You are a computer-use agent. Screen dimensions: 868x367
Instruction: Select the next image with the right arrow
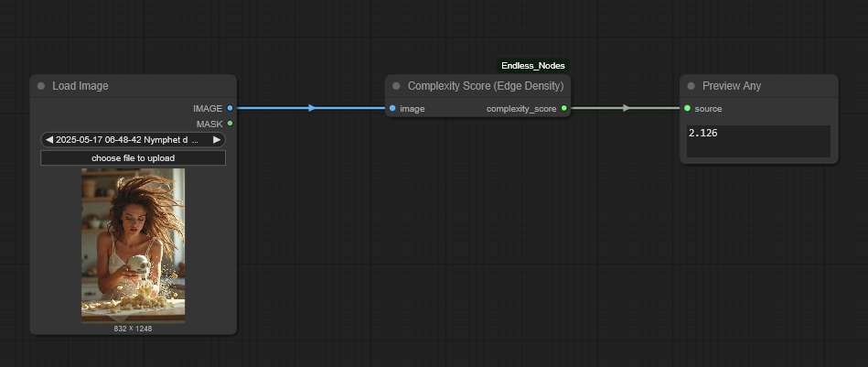pyautogui.click(x=217, y=140)
